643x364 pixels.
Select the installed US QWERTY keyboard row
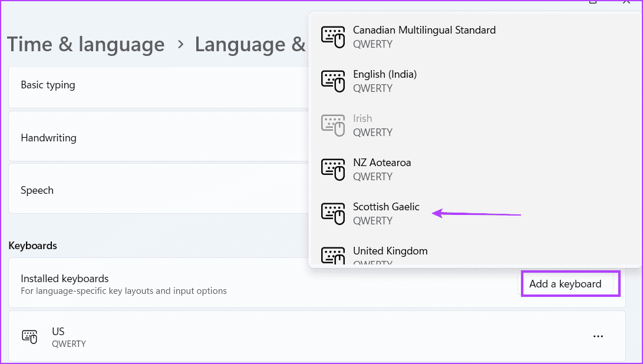pos(317,336)
